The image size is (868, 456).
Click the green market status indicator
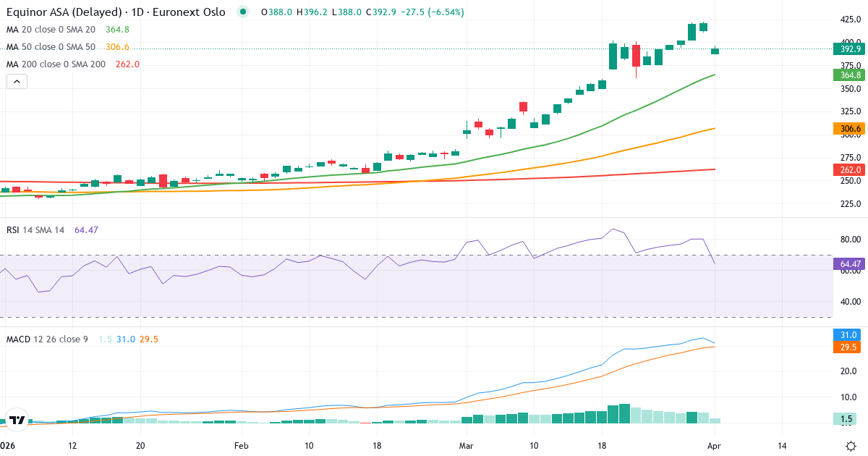(x=243, y=12)
